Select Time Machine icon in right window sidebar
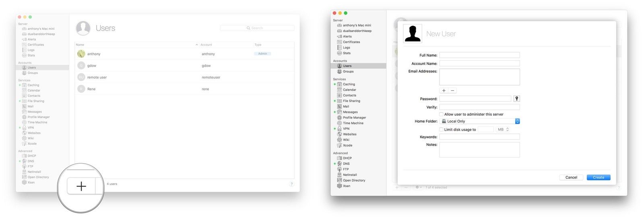The width and height of the screenshot is (644, 219). 339,123
